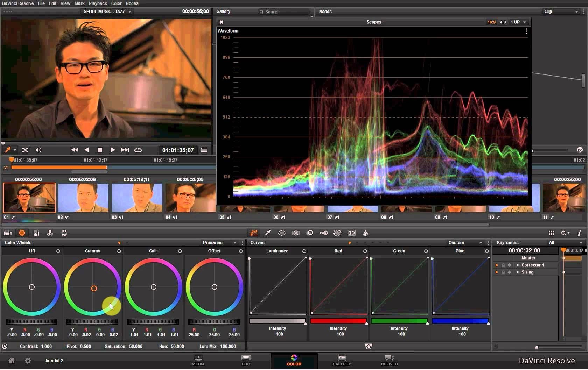Open the Mark menu

(x=79, y=3)
